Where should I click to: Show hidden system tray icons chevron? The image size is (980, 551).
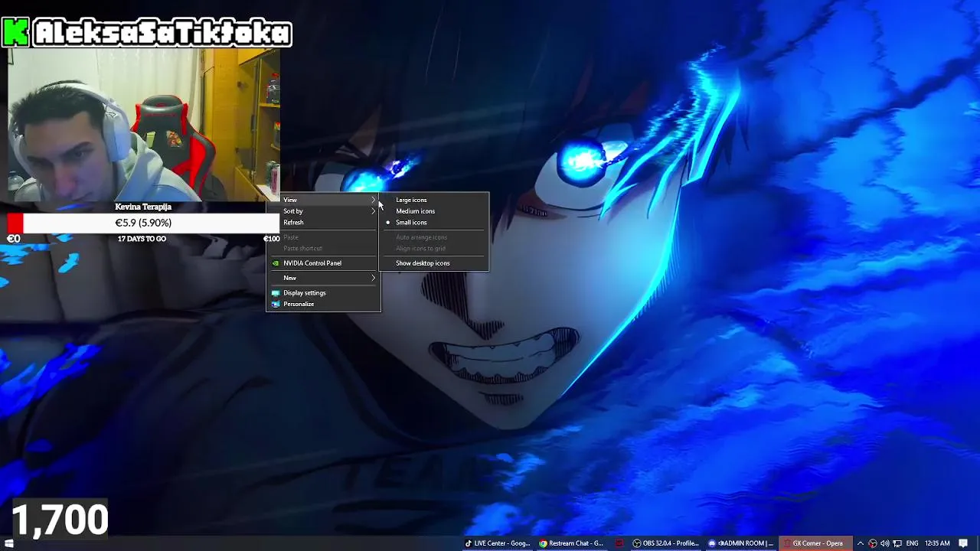click(x=860, y=543)
